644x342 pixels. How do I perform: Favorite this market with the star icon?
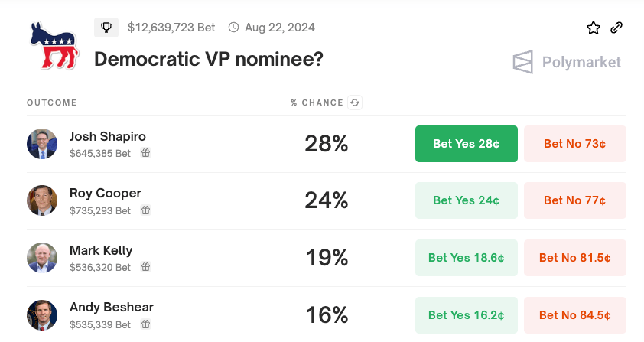tap(594, 28)
